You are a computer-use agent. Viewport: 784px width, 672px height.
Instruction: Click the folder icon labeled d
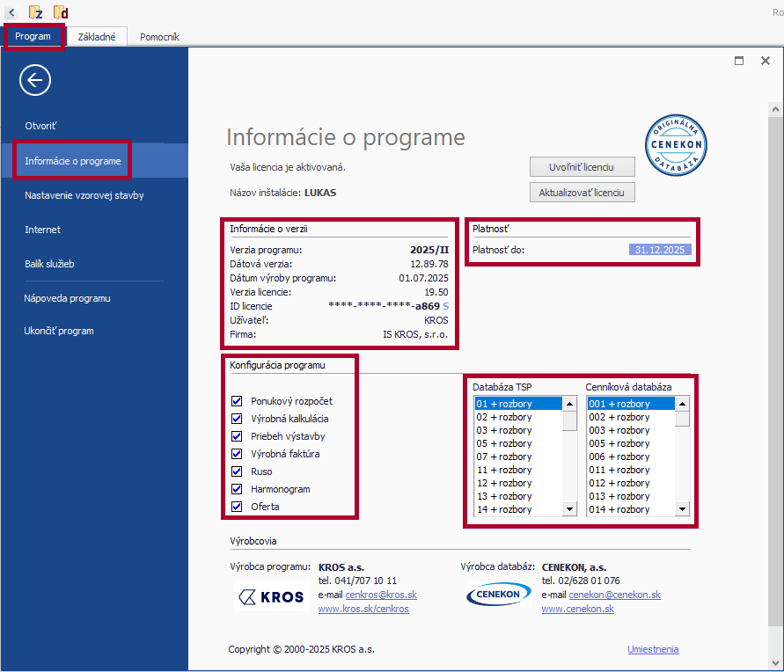[61, 12]
